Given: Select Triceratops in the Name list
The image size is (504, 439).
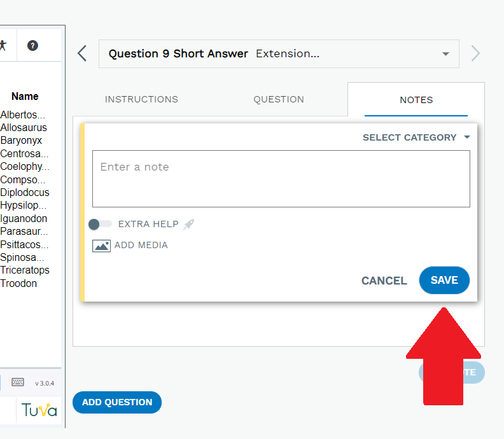Looking at the screenshot, I should [x=25, y=270].
